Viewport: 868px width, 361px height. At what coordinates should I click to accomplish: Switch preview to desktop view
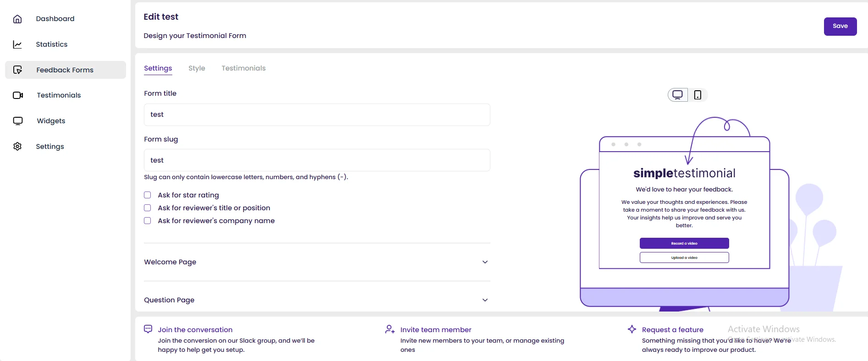[677, 95]
